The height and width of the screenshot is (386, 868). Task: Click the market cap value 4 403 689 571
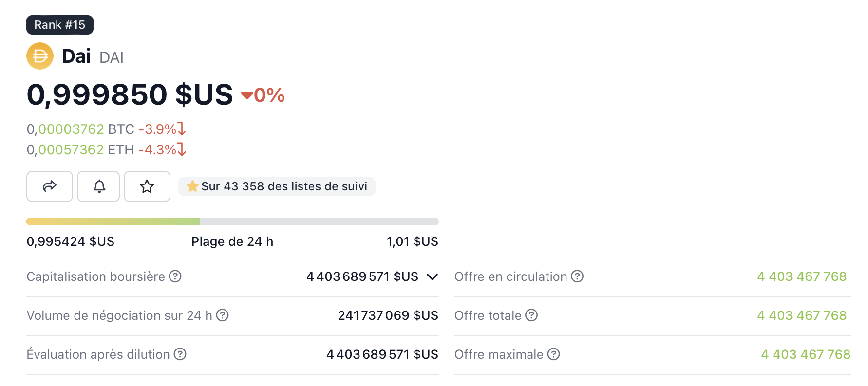[362, 276]
